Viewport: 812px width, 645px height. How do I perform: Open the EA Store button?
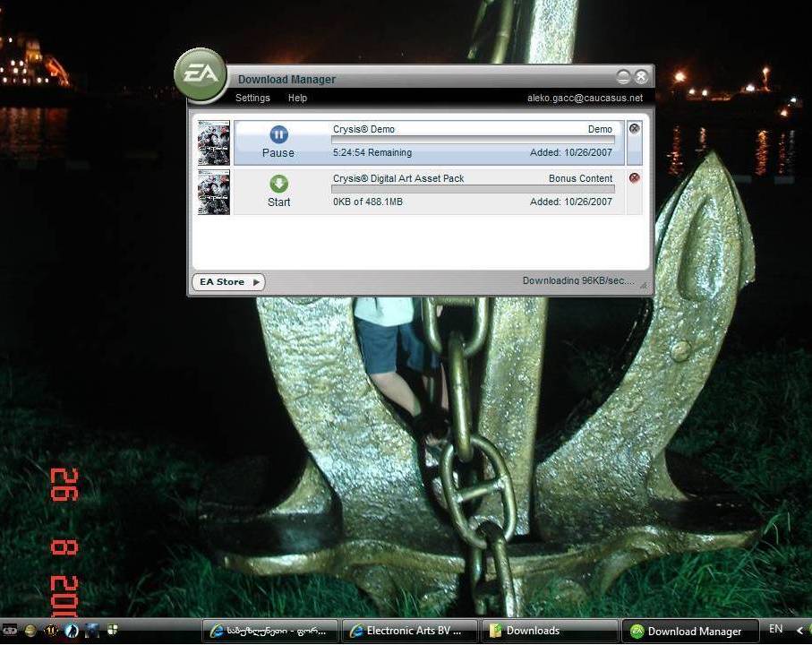click(x=228, y=282)
